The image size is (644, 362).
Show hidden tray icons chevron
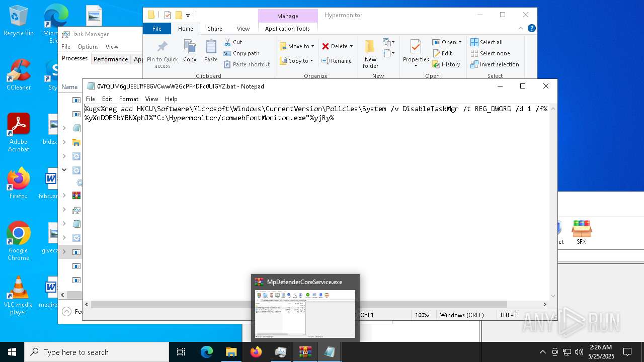(542, 352)
